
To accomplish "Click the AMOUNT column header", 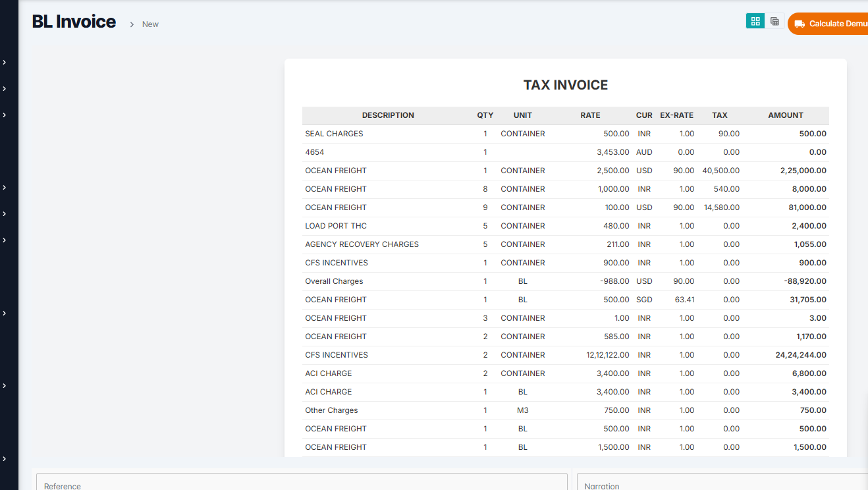I will point(785,115).
